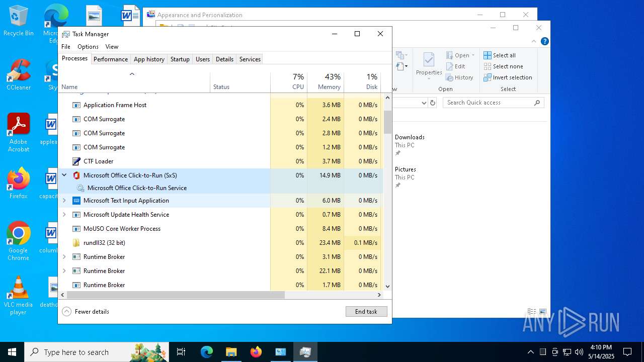644x362 pixels.
Task: Click Edit in Explorer ribbon
Action: 455,66
